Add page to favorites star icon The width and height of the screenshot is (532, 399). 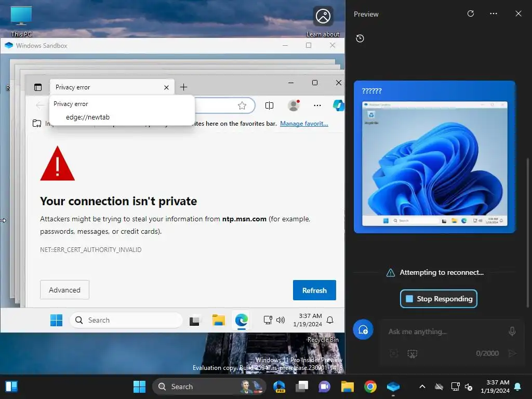click(242, 105)
